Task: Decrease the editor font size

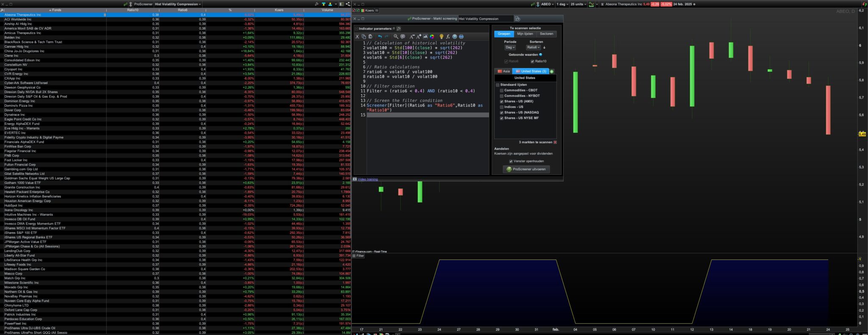Action: (412, 37)
